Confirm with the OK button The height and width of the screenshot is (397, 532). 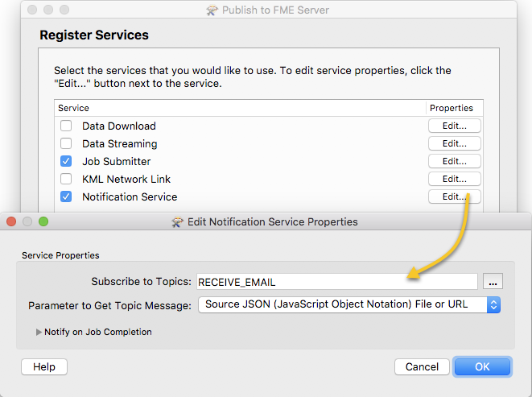coord(482,366)
